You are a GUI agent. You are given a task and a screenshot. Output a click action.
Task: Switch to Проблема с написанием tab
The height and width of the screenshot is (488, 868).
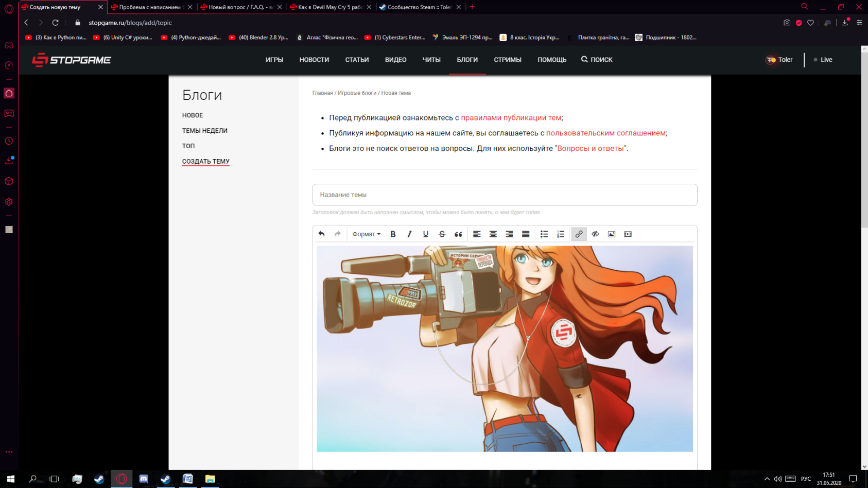[x=151, y=7]
